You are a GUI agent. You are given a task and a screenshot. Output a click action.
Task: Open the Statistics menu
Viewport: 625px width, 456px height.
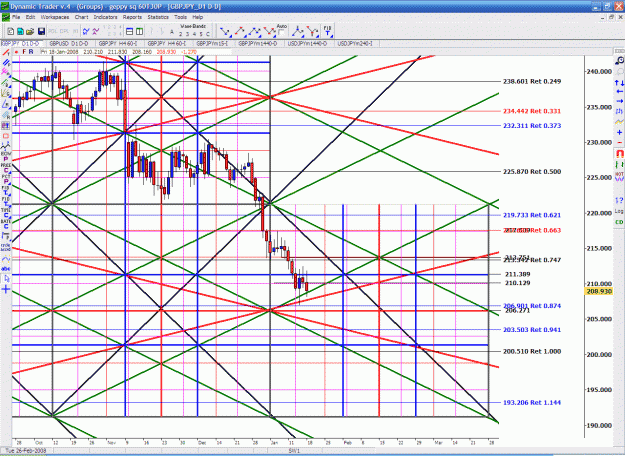(158, 17)
